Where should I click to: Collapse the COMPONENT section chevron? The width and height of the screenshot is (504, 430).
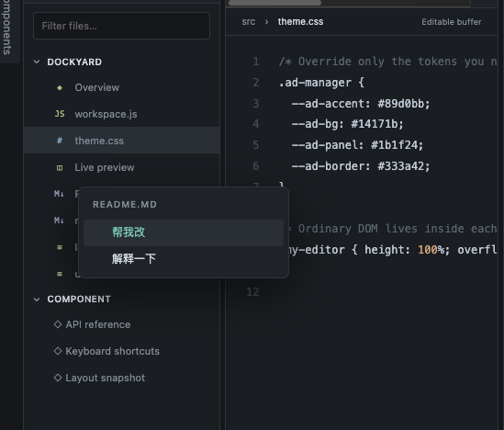(x=37, y=300)
